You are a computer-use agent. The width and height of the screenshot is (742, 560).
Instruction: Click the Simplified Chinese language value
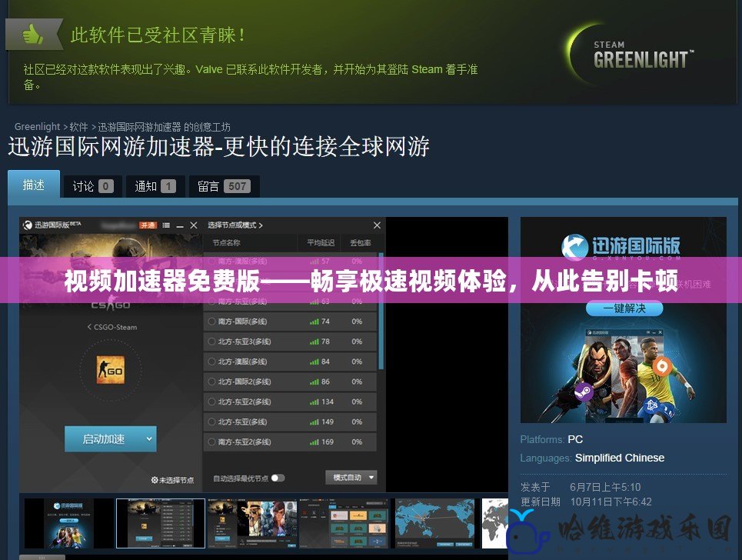pos(620,458)
